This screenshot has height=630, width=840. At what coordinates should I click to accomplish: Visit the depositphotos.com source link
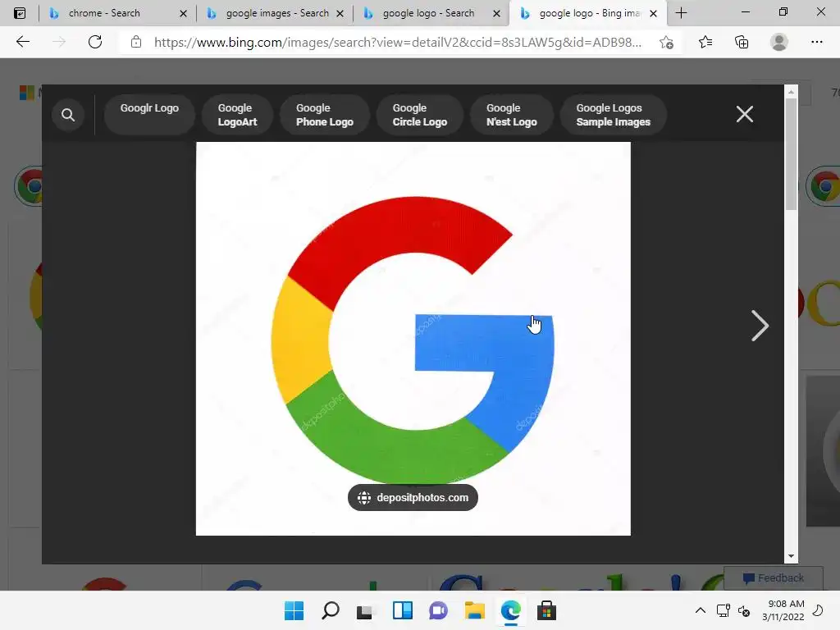(x=413, y=498)
